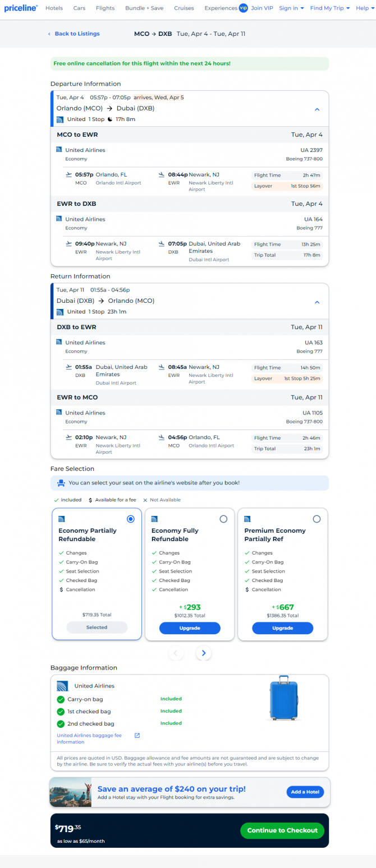Click United Airlines logo for flight UA 164
Viewport: 376px width, 868px height.
(x=59, y=219)
